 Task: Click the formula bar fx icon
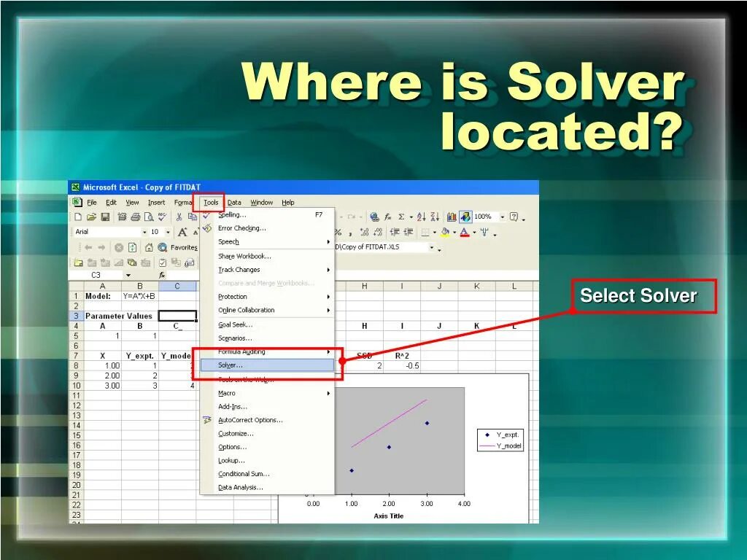pyautogui.click(x=162, y=275)
